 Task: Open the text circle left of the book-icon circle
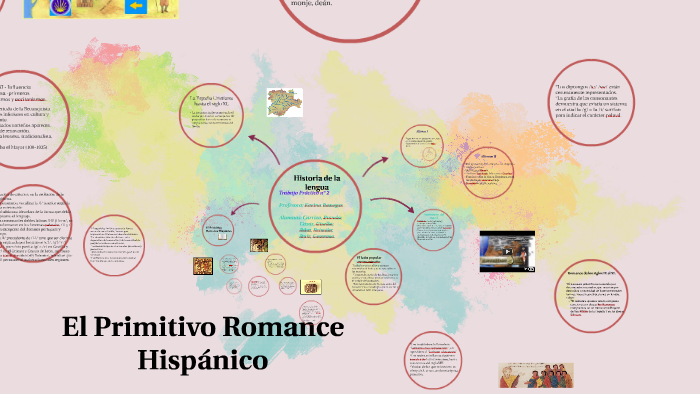click(x=114, y=245)
